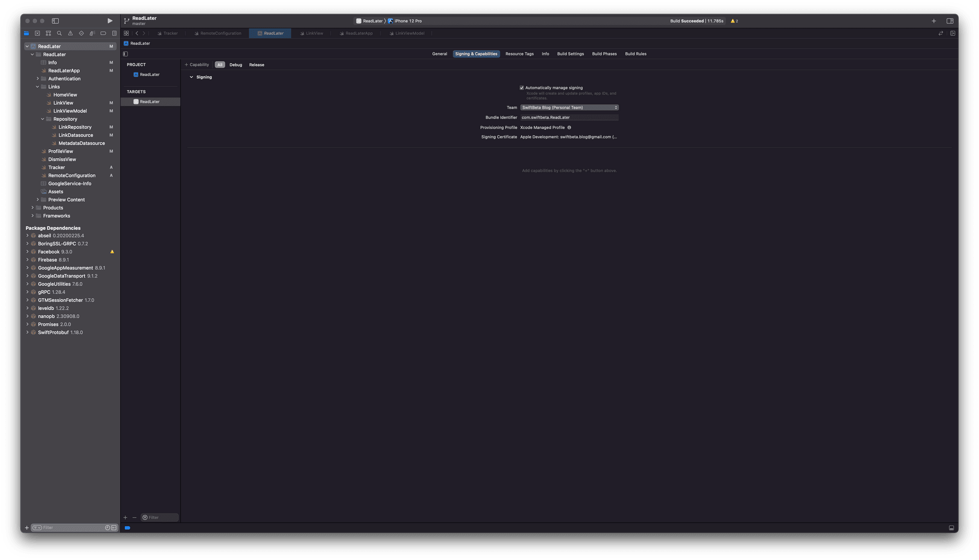The width and height of the screenshot is (979, 560).
Task: Switch to the Resource Tags tab
Action: pyautogui.click(x=519, y=54)
